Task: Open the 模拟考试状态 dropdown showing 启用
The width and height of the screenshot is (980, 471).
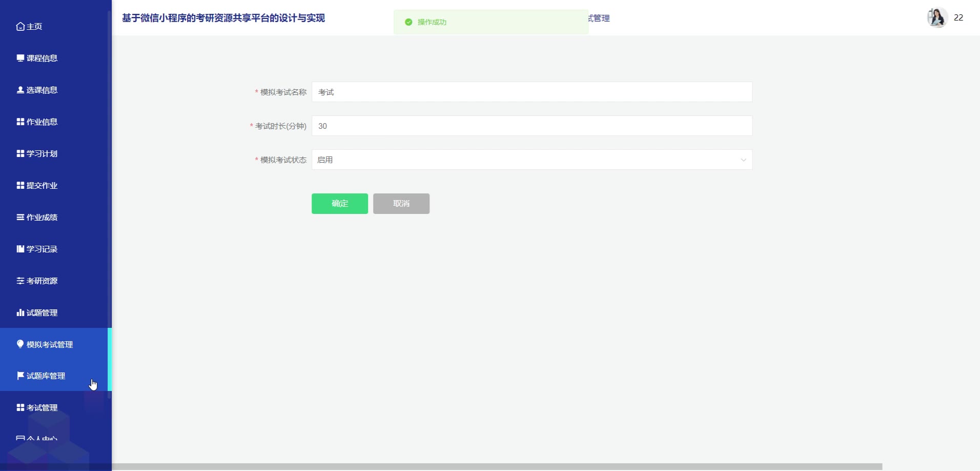Action: click(x=532, y=160)
